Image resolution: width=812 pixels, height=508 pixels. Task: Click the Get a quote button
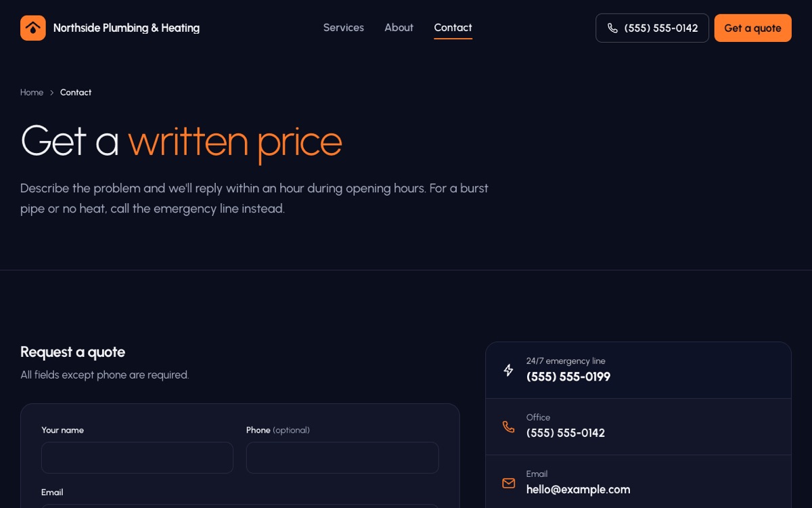click(752, 28)
